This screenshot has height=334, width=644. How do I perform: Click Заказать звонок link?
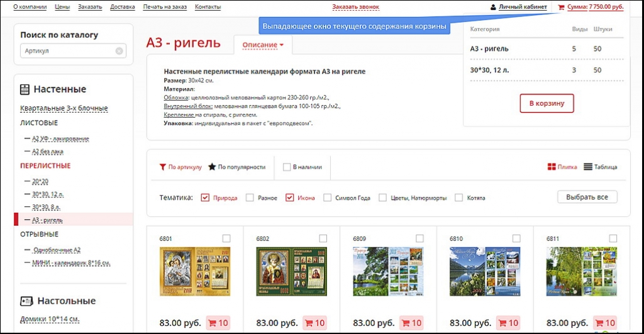click(356, 7)
